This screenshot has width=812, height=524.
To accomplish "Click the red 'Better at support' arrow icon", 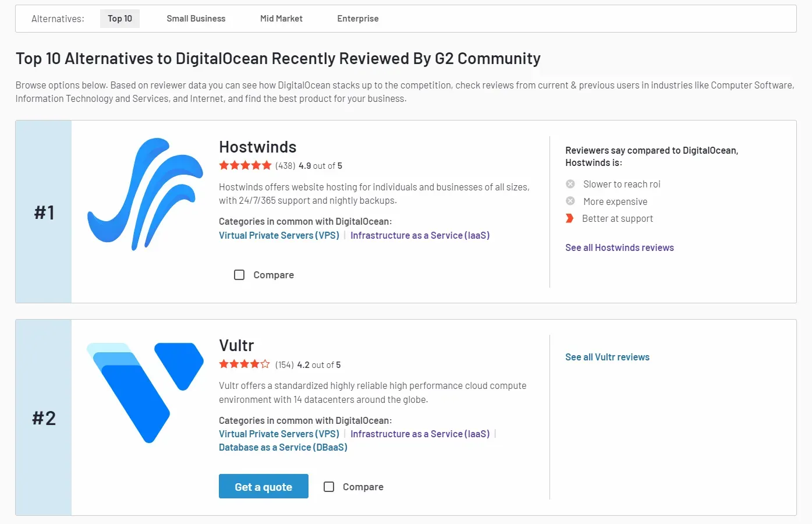I will [570, 218].
